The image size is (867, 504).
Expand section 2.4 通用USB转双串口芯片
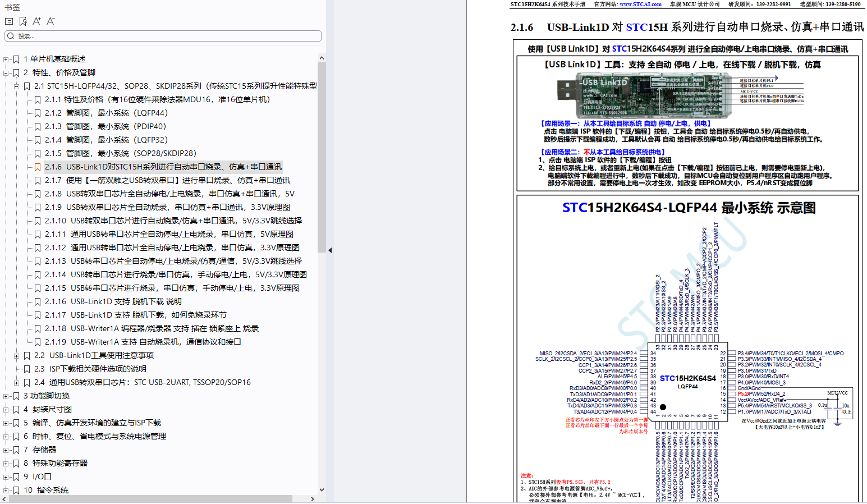(x=17, y=382)
